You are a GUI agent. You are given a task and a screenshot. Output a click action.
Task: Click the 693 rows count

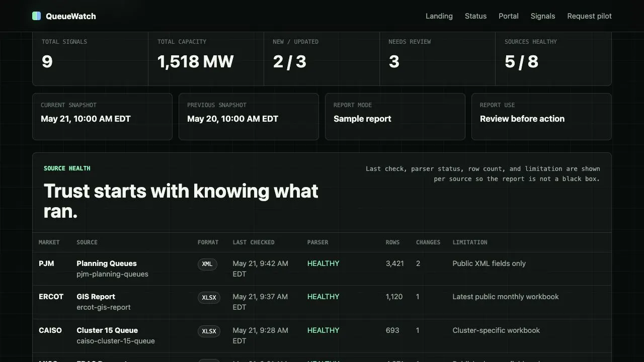(392, 330)
